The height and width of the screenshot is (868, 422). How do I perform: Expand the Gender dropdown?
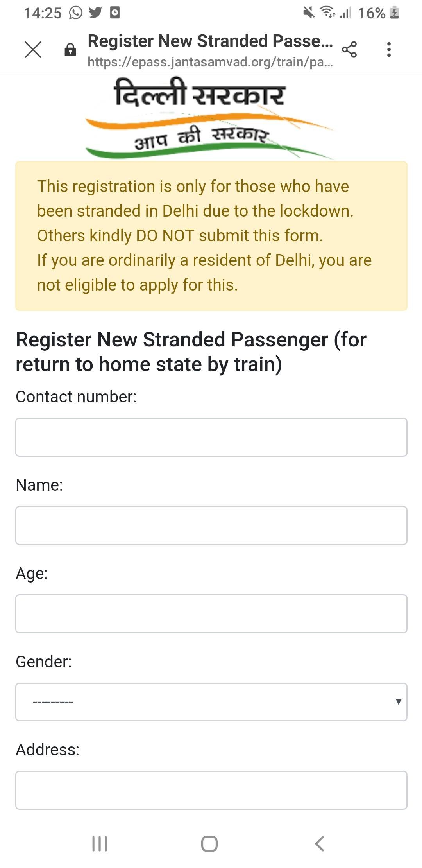(x=211, y=702)
